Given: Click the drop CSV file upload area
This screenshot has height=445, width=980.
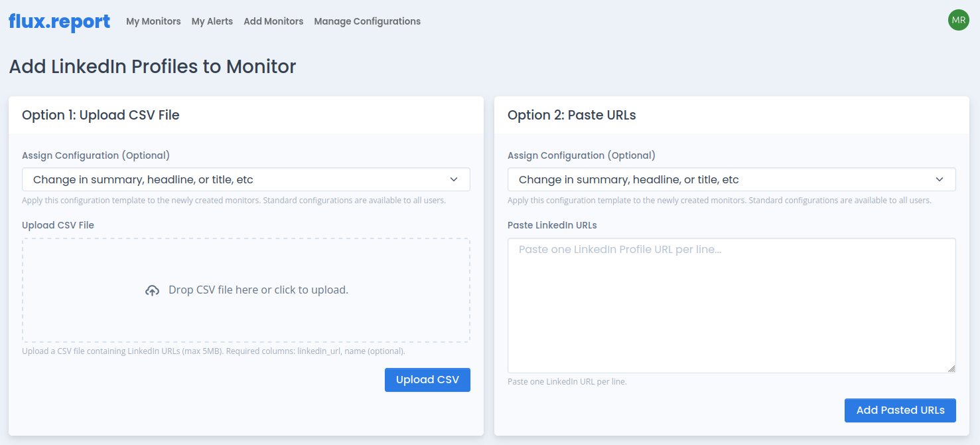Looking at the screenshot, I should [245, 290].
